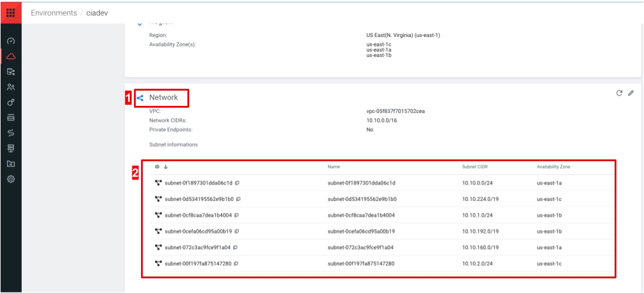Copy the ID subnet-0f1897301dda06c1d
The width and height of the screenshot is (644, 293).
pos(237,183)
